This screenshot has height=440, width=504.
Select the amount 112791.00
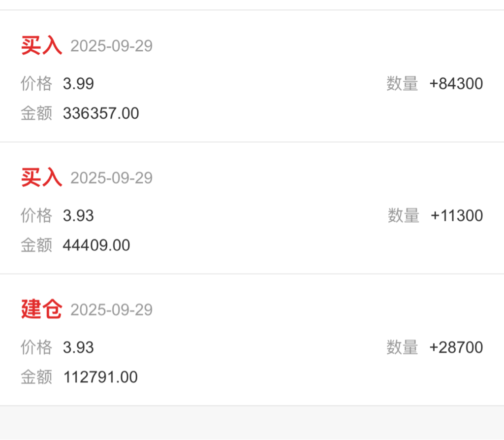click(100, 377)
